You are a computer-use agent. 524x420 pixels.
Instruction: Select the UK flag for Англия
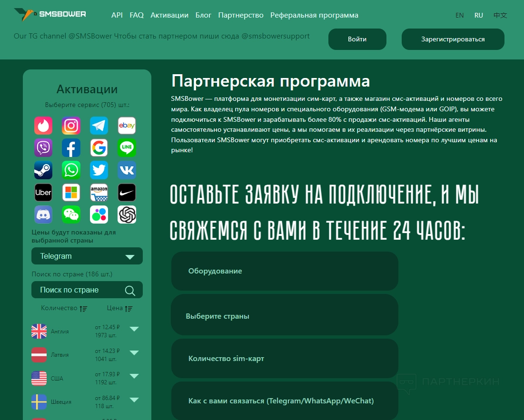coord(39,331)
